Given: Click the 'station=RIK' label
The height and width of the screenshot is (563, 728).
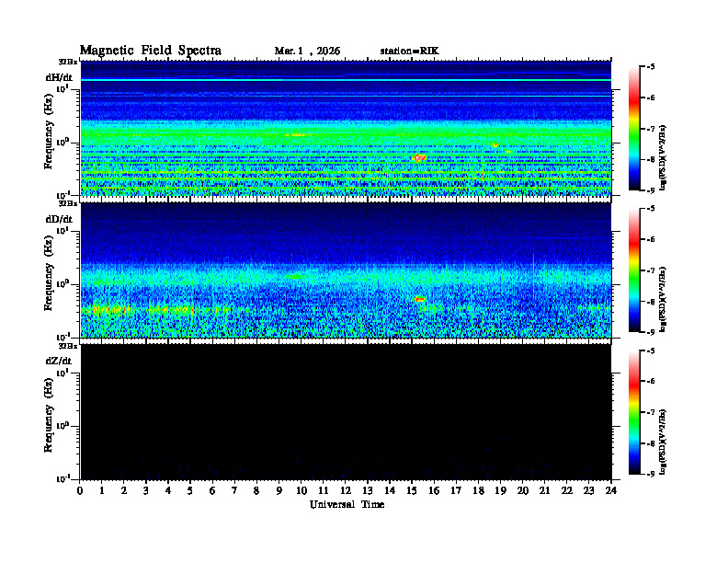Looking at the screenshot, I should click(x=410, y=52).
